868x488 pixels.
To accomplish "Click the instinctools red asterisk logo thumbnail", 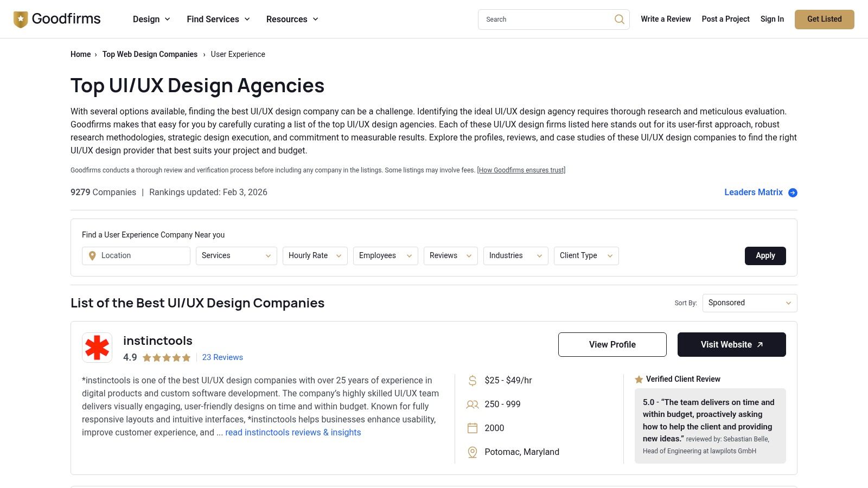I will pyautogui.click(x=97, y=347).
